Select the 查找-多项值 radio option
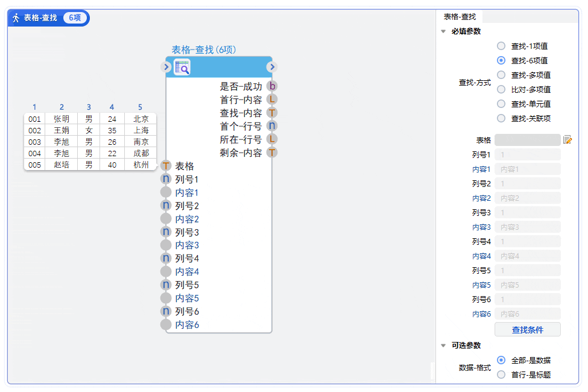 [501, 75]
